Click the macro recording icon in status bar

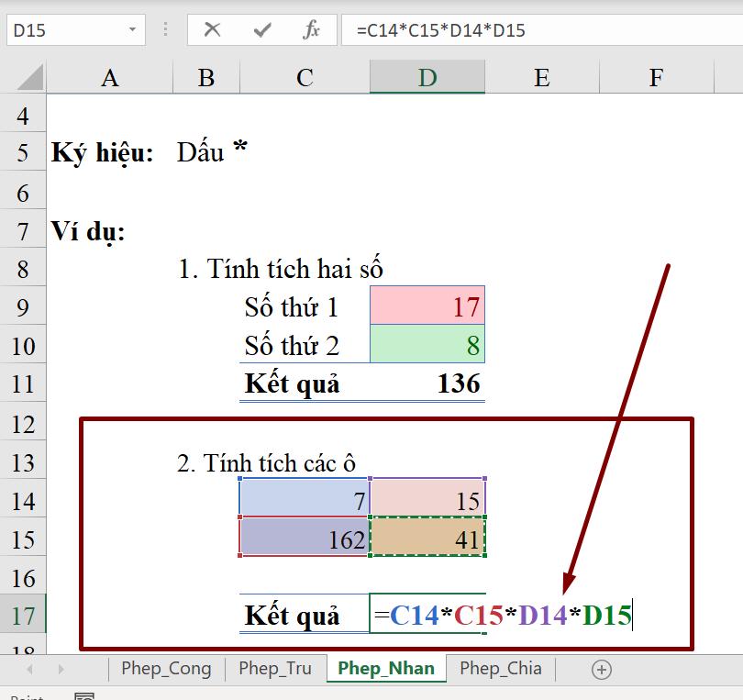click(83, 695)
